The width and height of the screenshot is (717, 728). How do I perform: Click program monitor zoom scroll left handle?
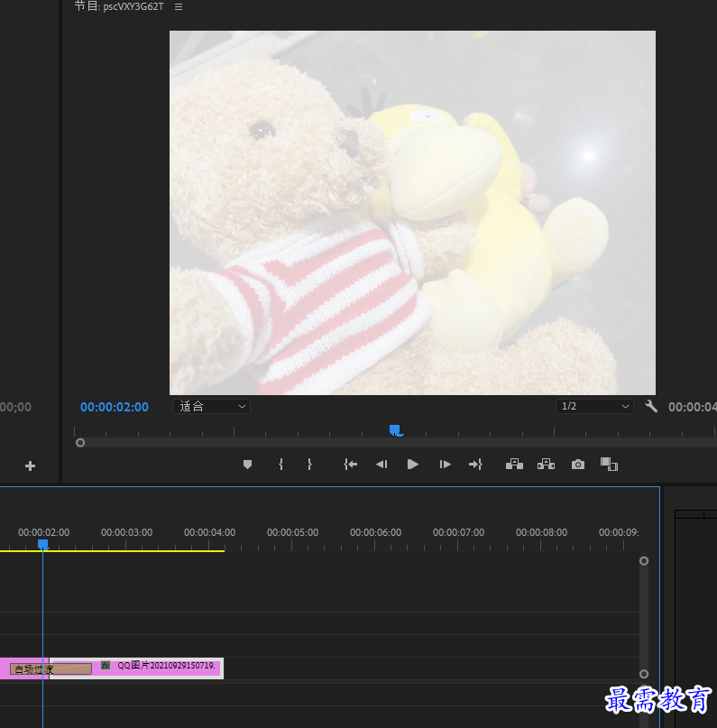(x=80, y=443)
